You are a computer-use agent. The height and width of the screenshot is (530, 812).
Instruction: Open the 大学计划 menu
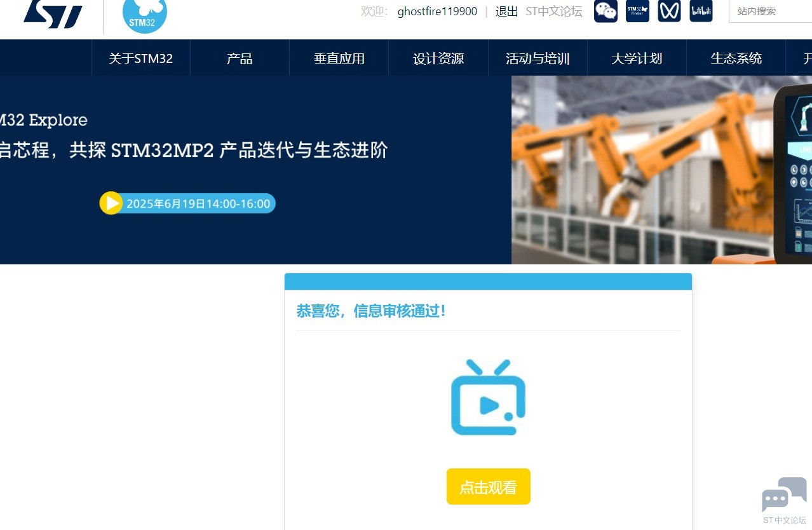click(x=637, y=58)
